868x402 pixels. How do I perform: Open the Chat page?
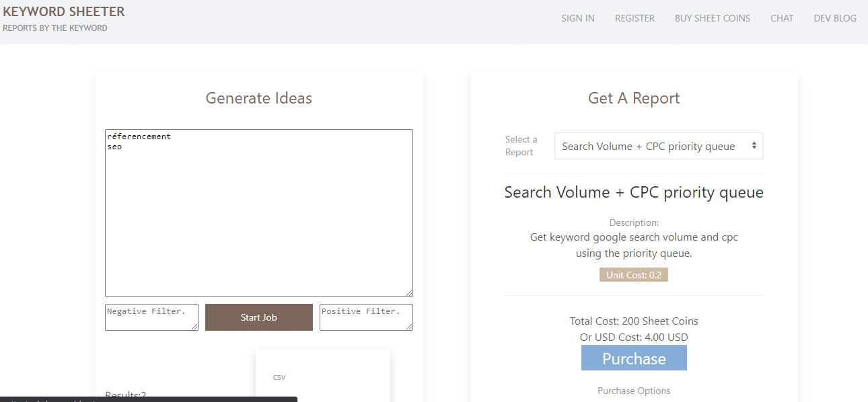coord(782,18)
